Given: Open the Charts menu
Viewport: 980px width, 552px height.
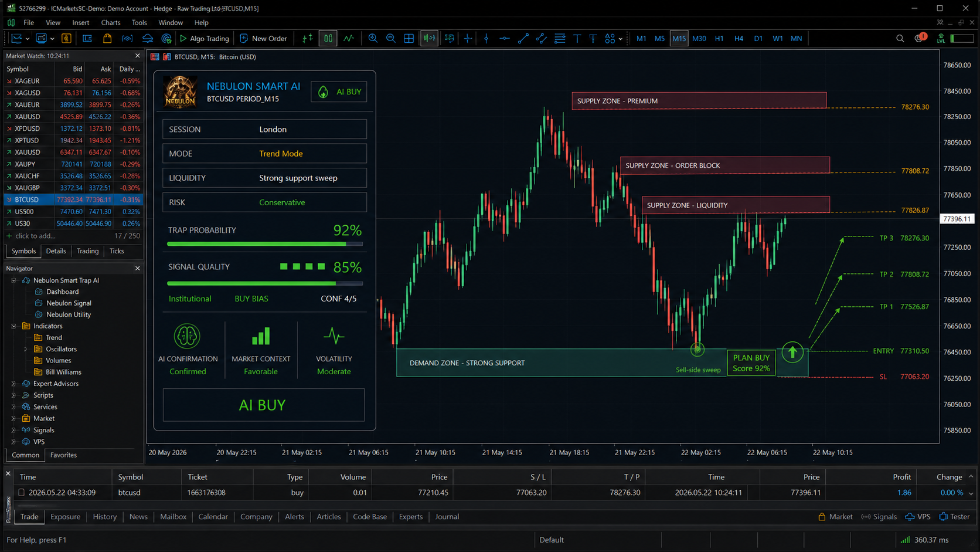Looking at the screenshot, I should click(111, 22).
